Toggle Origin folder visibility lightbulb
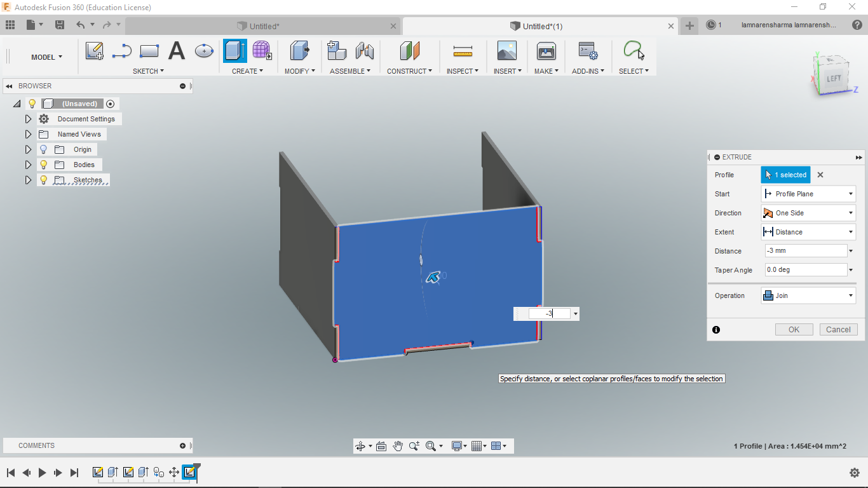This screenshot has height=488, width=868. pos(43,149)
